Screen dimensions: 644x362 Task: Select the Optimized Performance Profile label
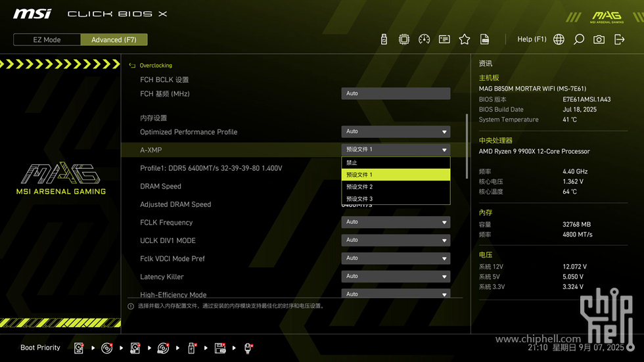point(189,132)
